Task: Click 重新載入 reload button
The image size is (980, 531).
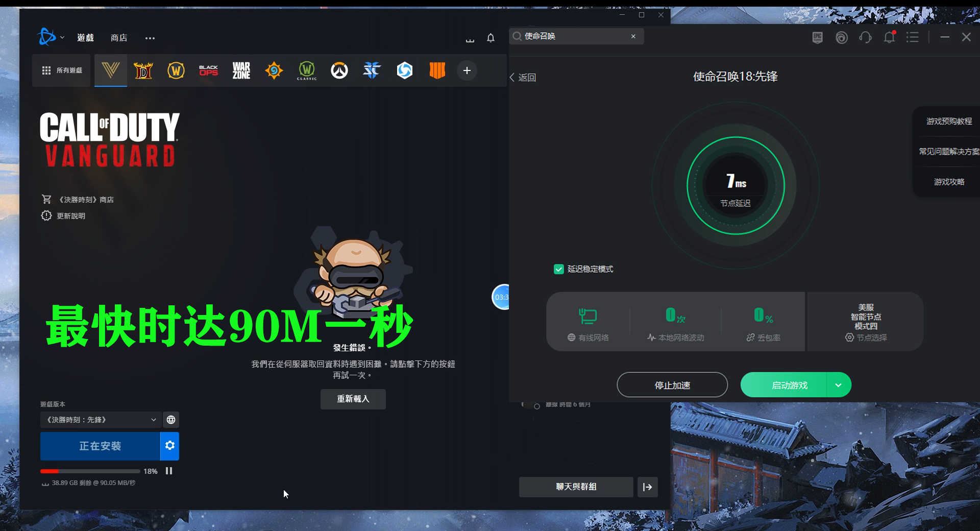Action: 353,399
